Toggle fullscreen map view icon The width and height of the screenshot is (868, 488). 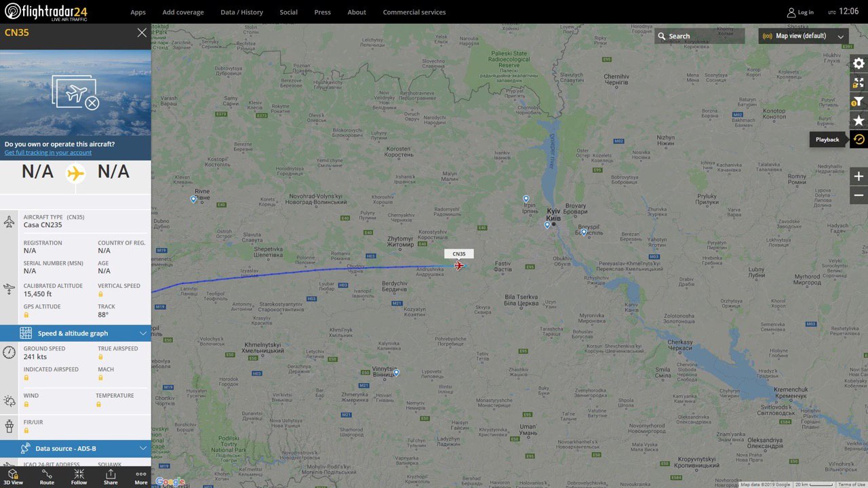859,83
